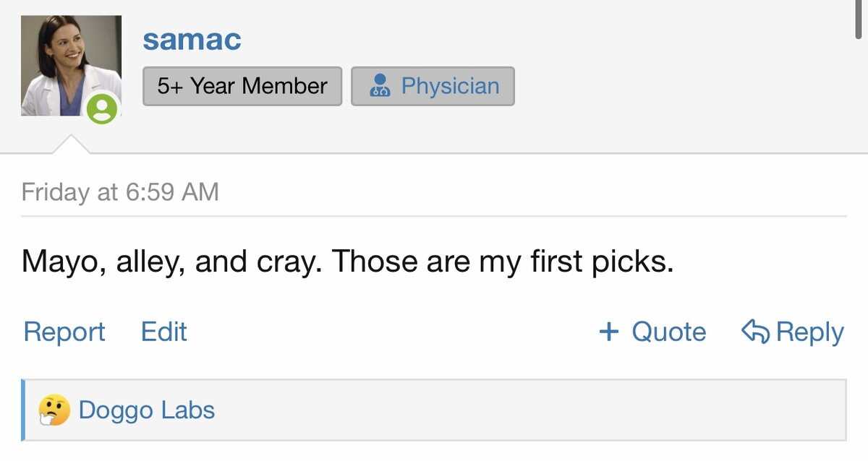Viewport: 868px width, 461px height.
Task: Click the curved reply arrow icon
Action: 756,332
